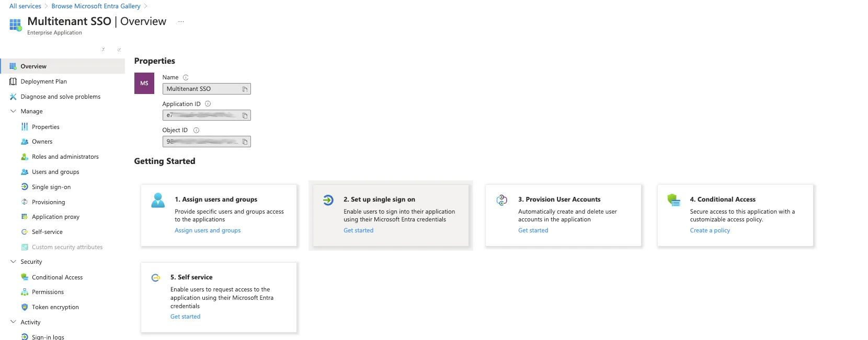Collapse the Security section

point(14,262)
